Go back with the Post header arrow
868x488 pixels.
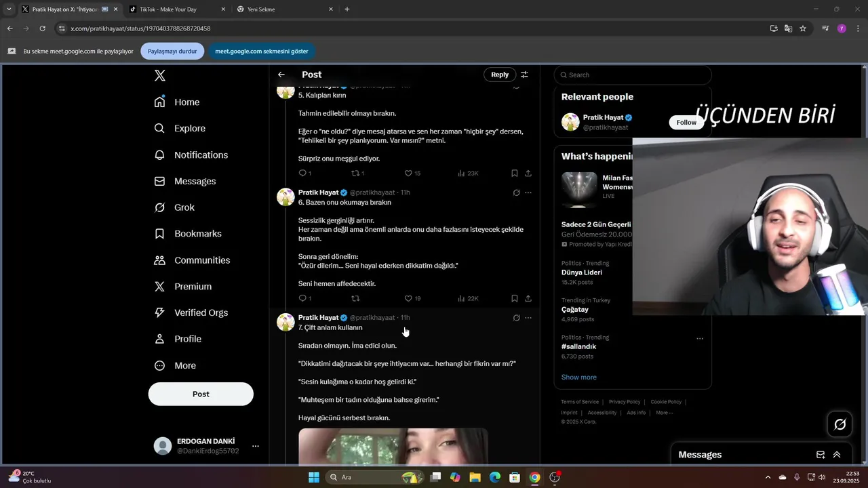pos(281,75)
